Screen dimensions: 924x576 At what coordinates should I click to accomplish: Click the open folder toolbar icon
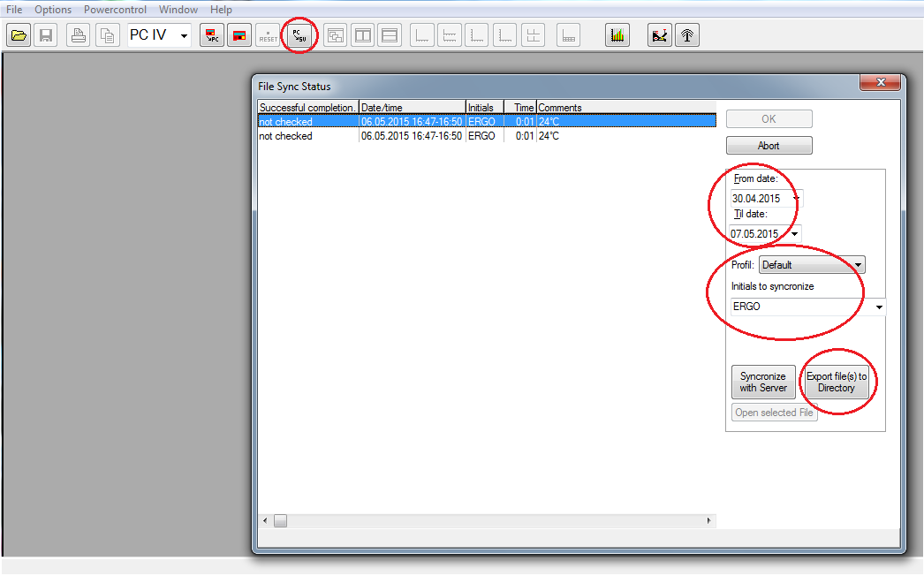[19, 35]
